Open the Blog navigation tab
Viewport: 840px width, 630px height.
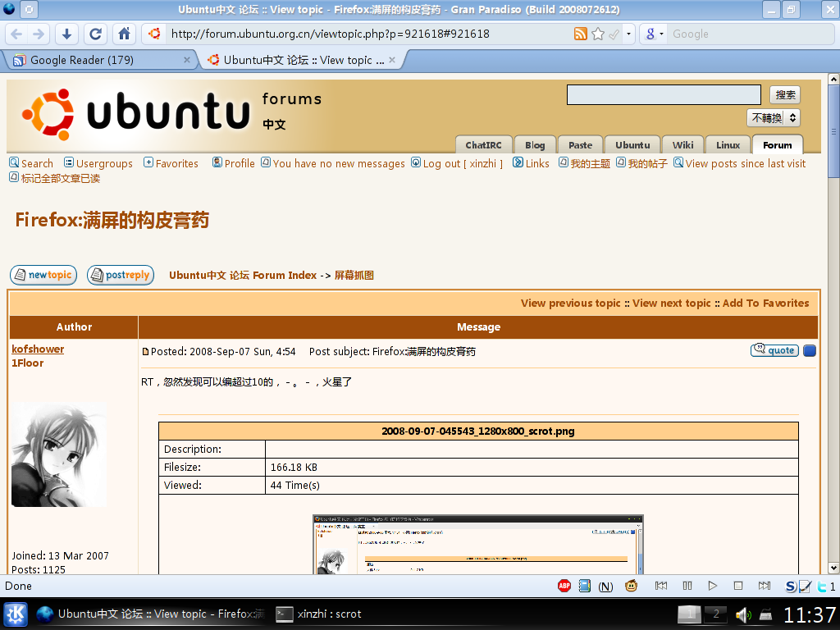click(x=535, y=145)
